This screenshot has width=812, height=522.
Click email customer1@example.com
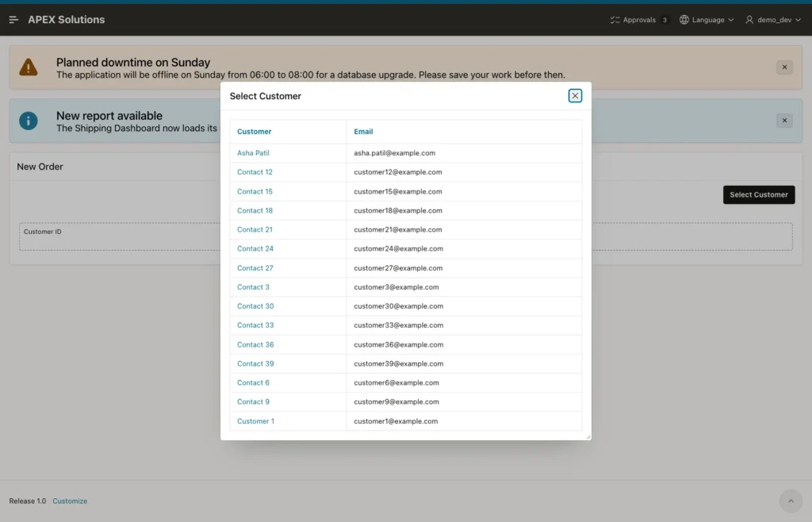click(396, 421)
